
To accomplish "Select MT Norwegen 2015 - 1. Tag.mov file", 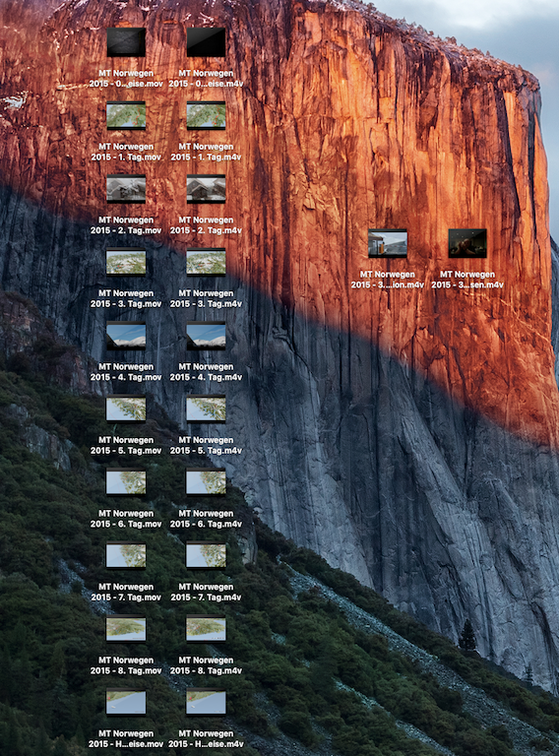I will (126, 116).
